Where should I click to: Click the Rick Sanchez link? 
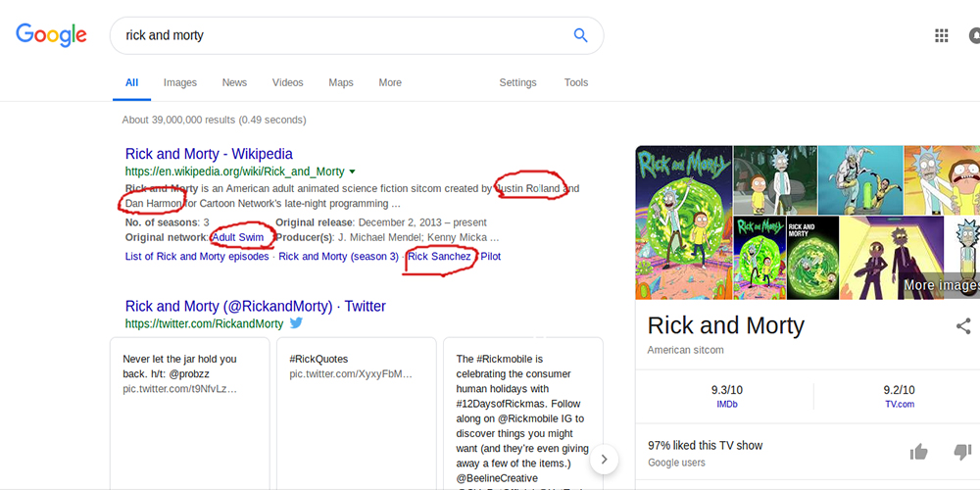tap(439, 256)
